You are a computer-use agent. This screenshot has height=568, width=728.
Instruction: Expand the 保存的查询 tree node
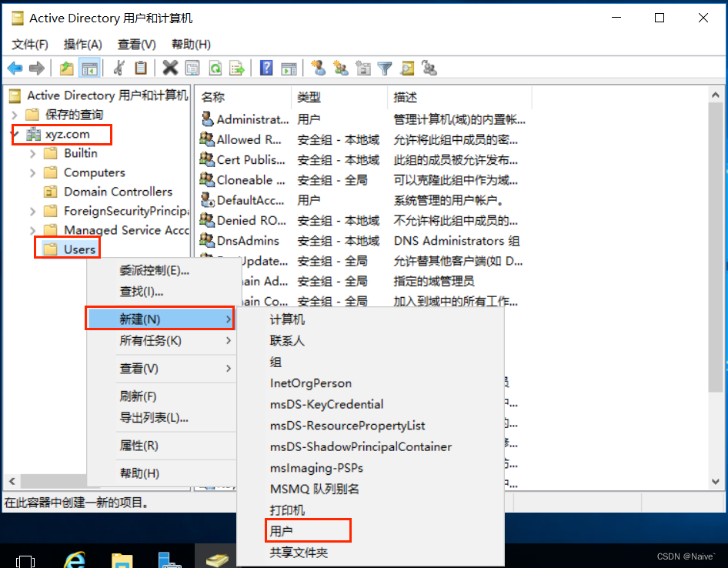tap(15, 115)
